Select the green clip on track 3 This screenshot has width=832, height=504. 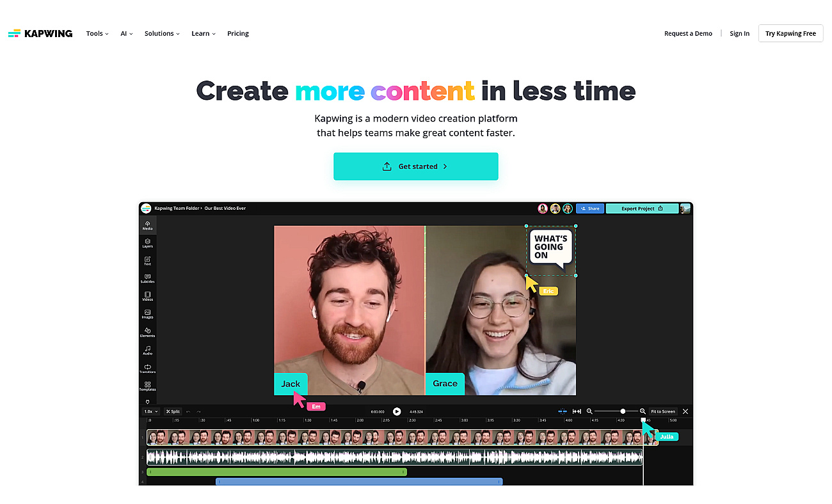tap(276, 472)
